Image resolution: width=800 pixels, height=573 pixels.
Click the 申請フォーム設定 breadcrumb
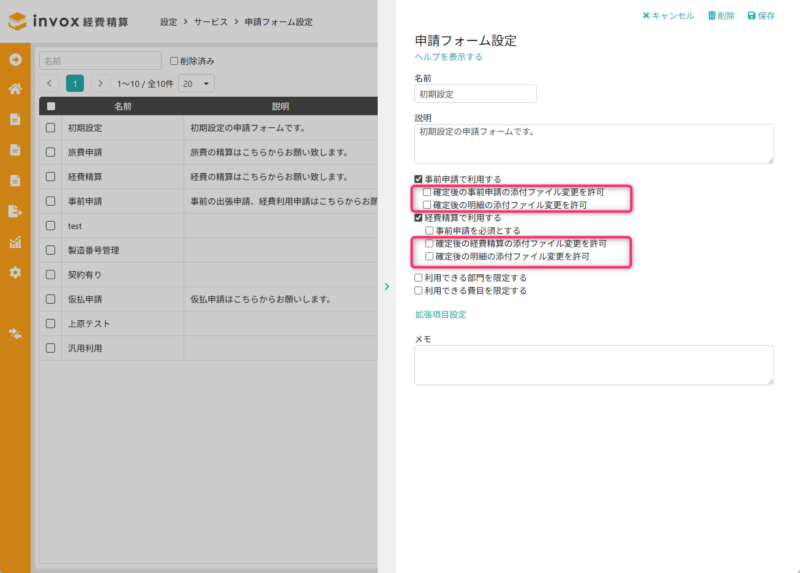coord(279,22)
